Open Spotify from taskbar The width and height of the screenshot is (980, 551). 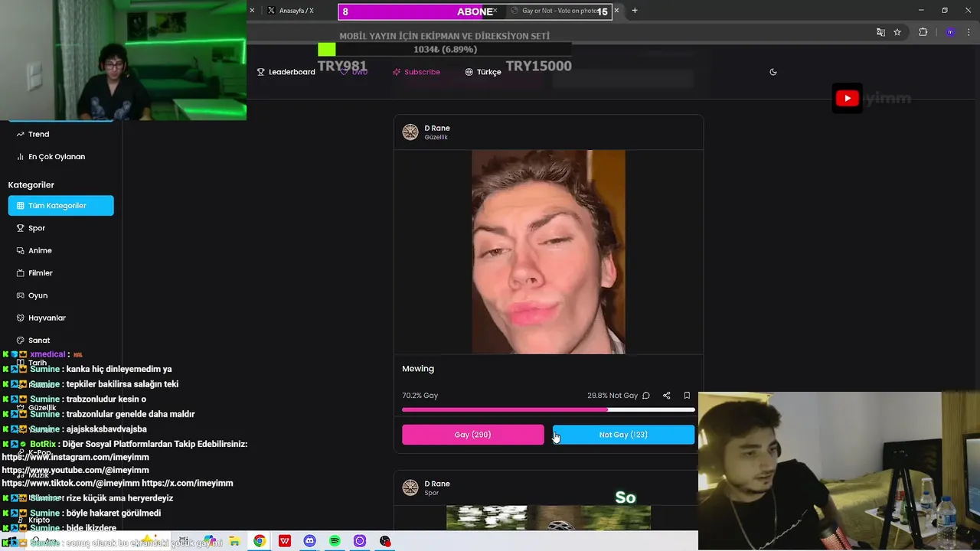(335, 541)
